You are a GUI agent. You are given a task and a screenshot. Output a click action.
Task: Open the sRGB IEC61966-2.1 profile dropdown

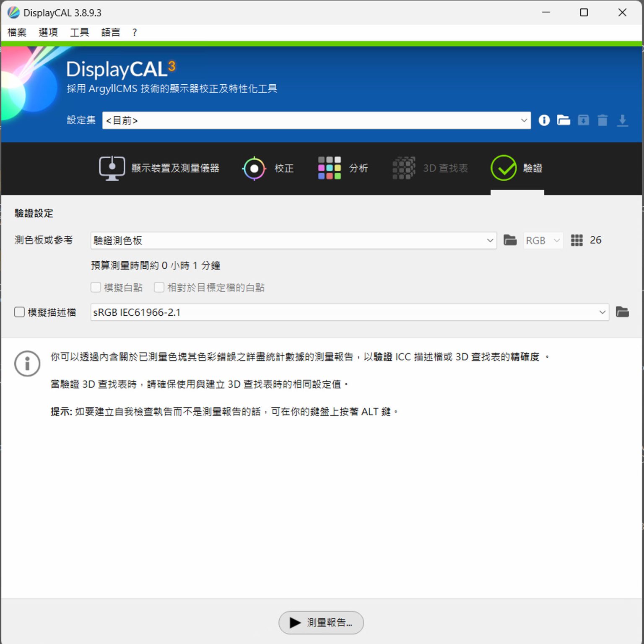click(x=602, y=312)
